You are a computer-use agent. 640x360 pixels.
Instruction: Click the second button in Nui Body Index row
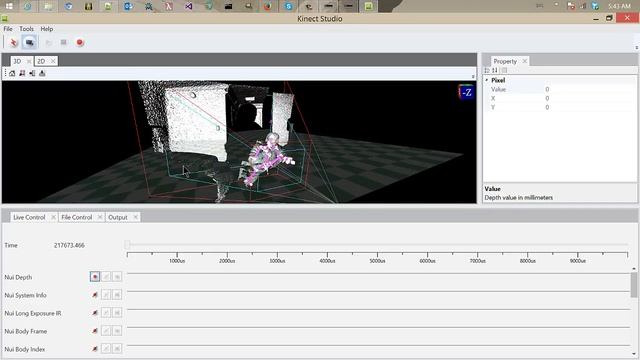[106, 349]
